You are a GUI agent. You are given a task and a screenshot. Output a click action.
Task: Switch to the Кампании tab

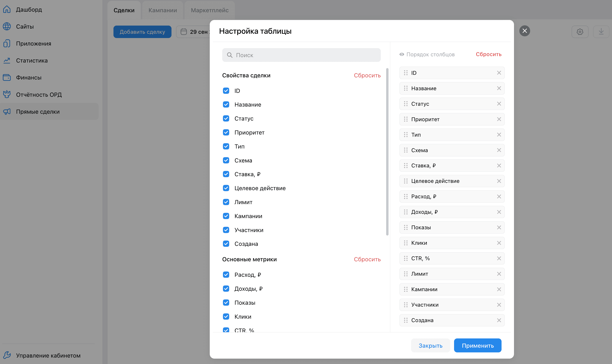163,10
